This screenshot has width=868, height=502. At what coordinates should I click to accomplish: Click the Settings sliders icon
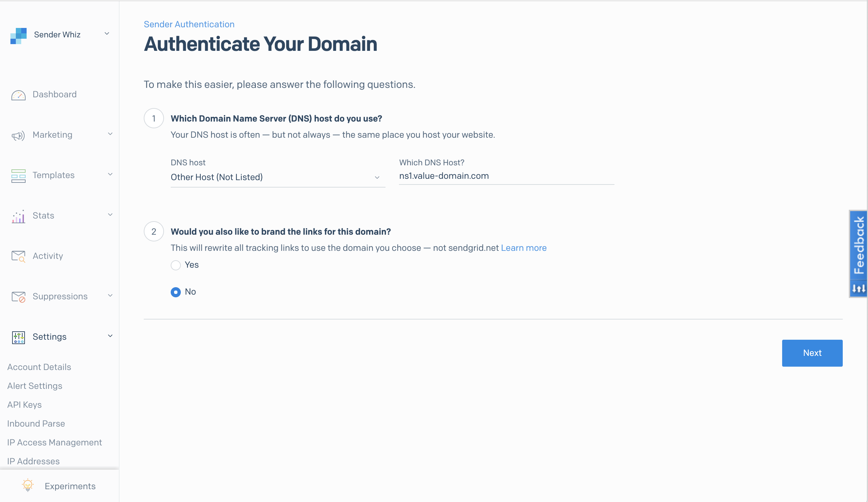coord(18,338)
